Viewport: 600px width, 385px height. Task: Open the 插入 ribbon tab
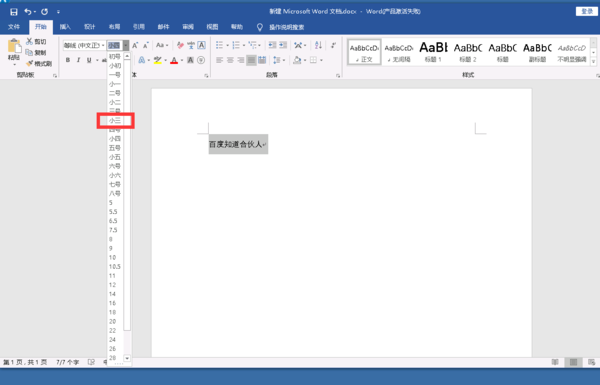click(65, 27)
